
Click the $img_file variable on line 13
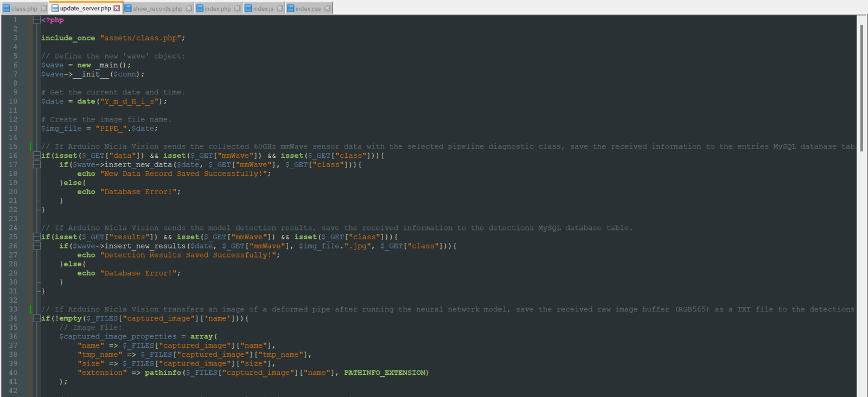point(61,129)
